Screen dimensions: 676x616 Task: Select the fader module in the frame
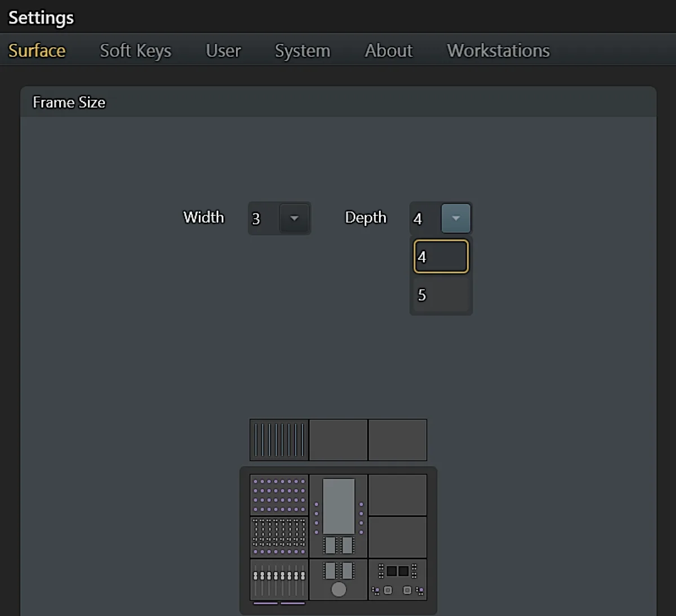(x=279, y=579)
